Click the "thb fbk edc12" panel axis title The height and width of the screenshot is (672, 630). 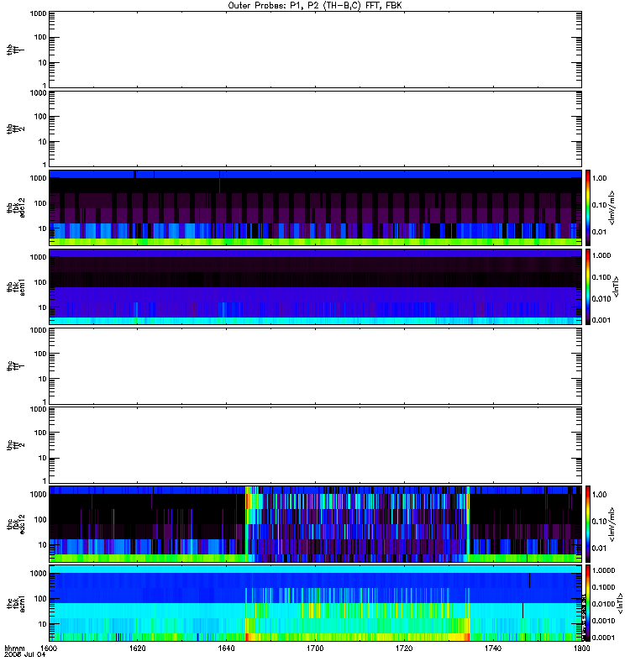pos(15,207)
